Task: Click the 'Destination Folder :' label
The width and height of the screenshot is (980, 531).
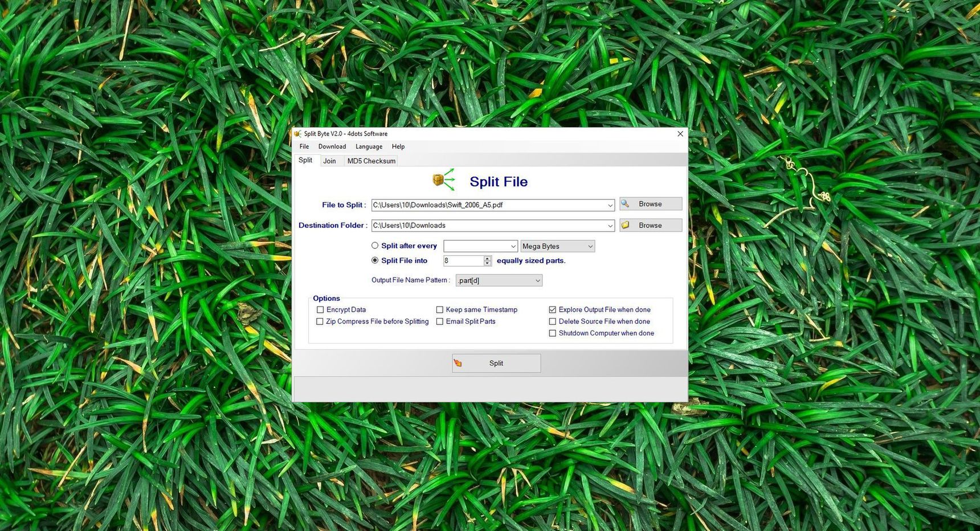Action: click(333, 225)
